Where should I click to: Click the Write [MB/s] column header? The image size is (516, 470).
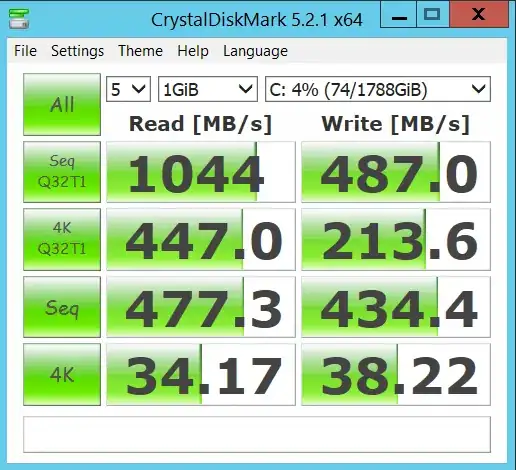point(396,124)
